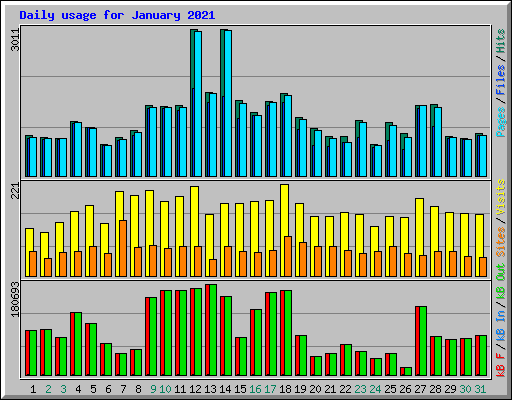Click day 21 on the x-axis
512x400 pixels.
tap(330, 389)
